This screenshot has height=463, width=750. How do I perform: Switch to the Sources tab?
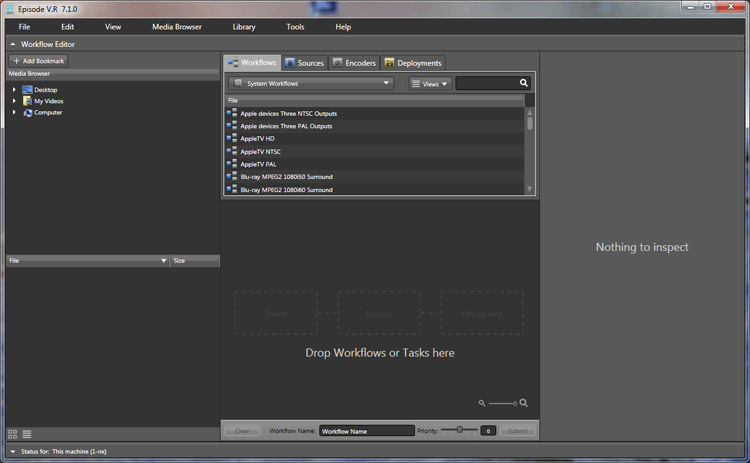305,63
